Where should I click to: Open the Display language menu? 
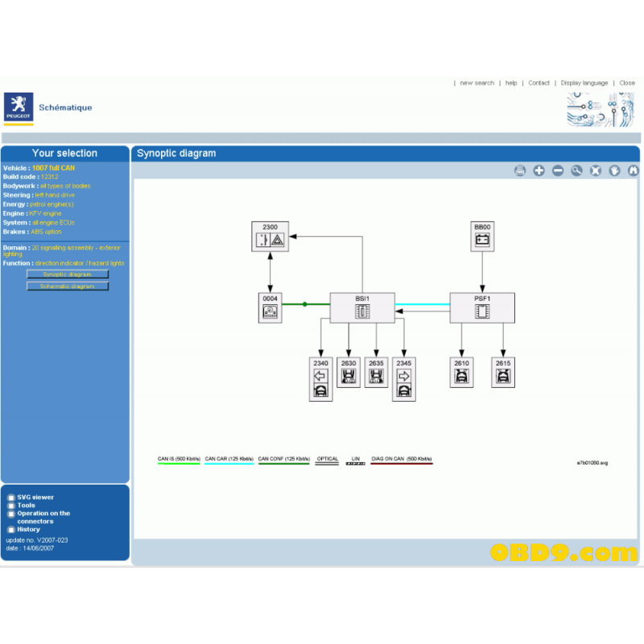point(584,82)
